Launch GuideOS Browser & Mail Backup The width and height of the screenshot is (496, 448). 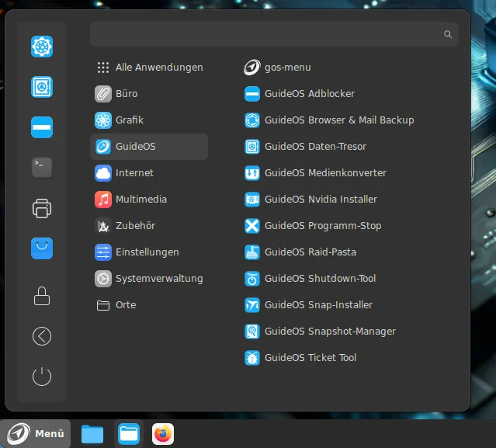[338, 120]
